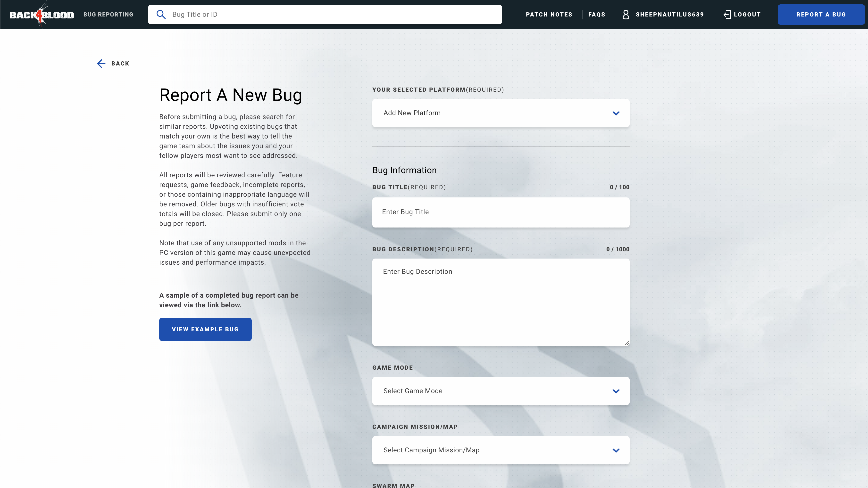Image resolution: width=868 pixels, height=488 pixels.
Task: Open the Select Game Mode dropdown
Action: (x=501, y=391)
